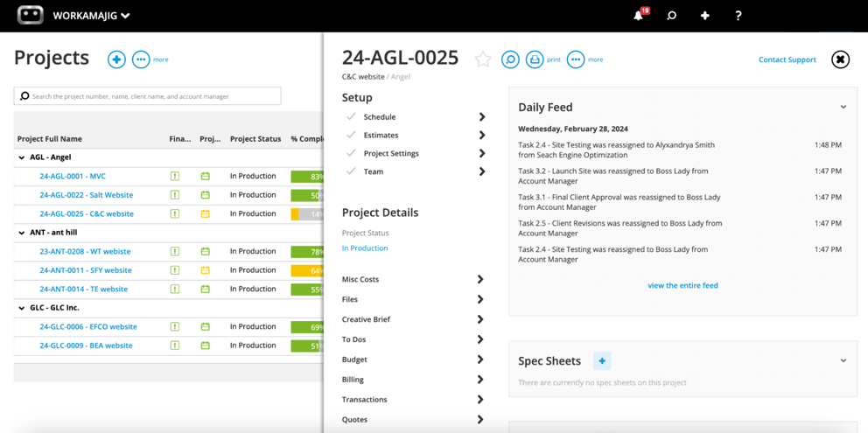The image size is (868, 433).
Task: Click schedule status icon for BEA website
Action: click(206, 346)
